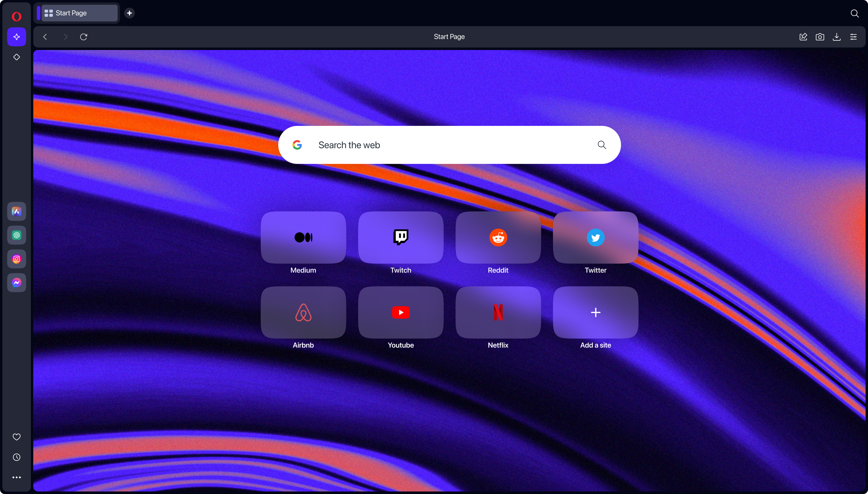868x494 pixels.
Task: Reload the current page
Action: 83,37
